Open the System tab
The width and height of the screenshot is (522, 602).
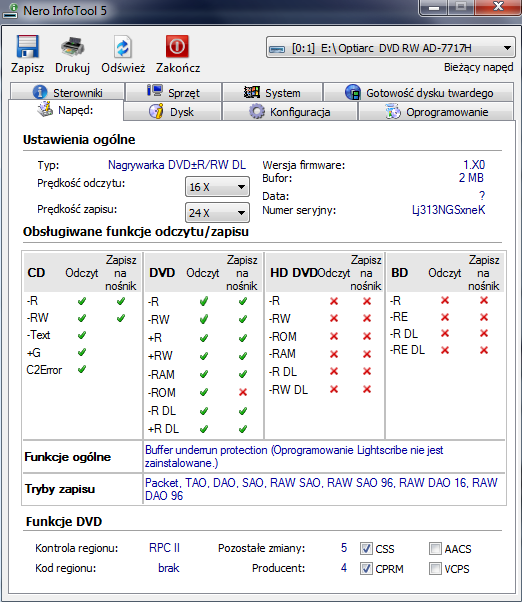[x=272, y=92]
